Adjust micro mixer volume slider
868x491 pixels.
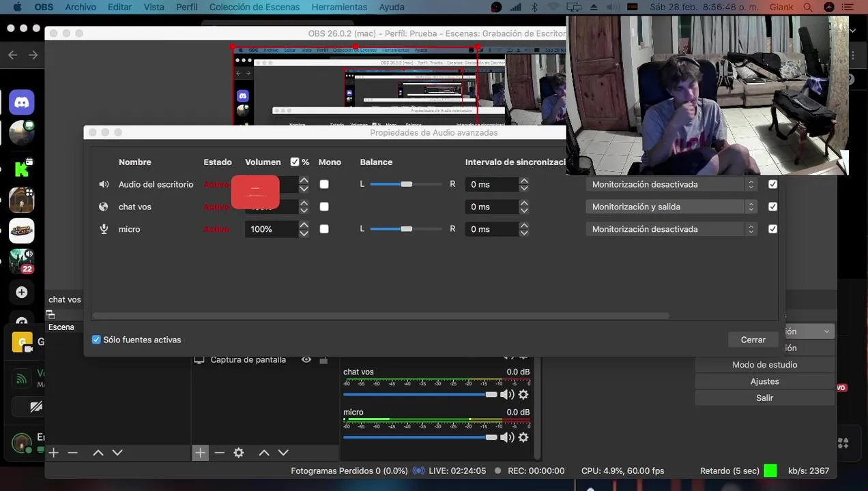(x=420, y=437)
